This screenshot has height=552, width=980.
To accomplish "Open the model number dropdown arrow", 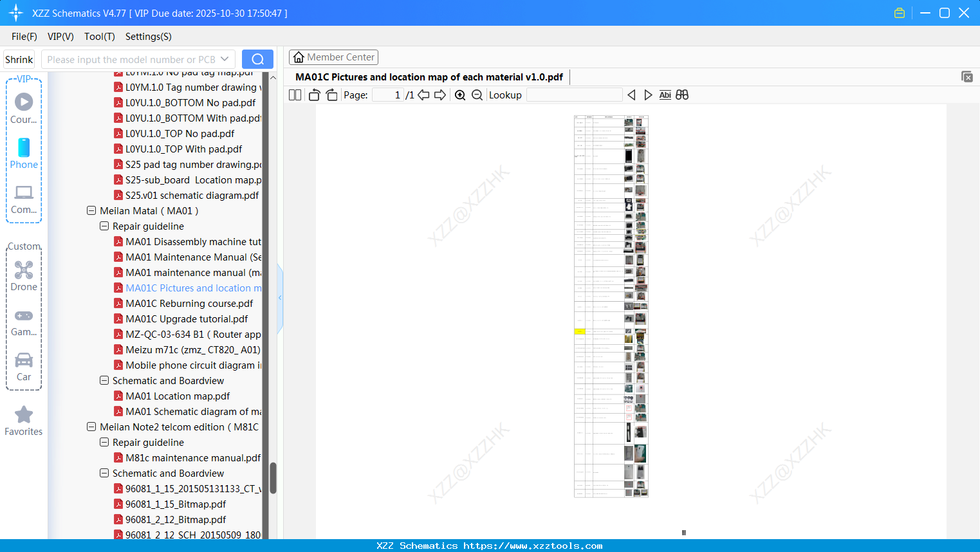I will tap(225, 59).
